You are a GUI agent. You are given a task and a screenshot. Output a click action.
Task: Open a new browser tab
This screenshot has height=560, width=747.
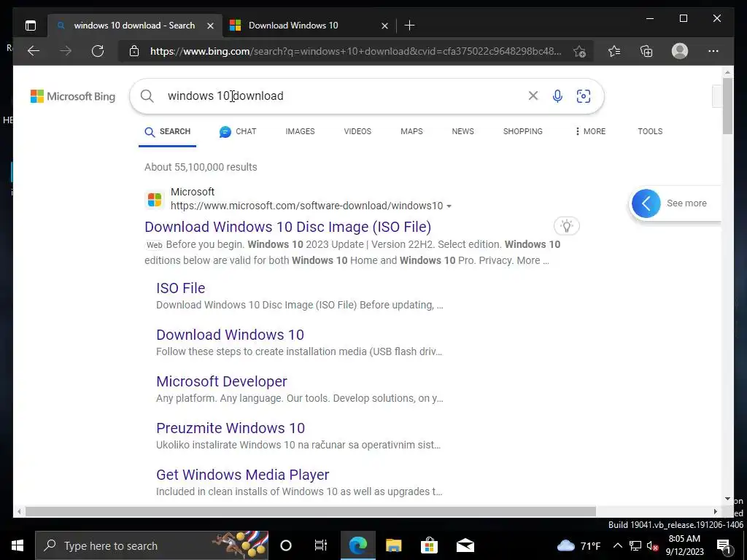(409, 26)
